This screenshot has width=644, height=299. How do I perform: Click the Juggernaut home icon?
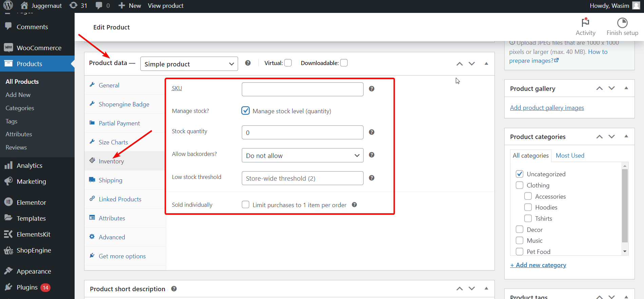[24, 5]
